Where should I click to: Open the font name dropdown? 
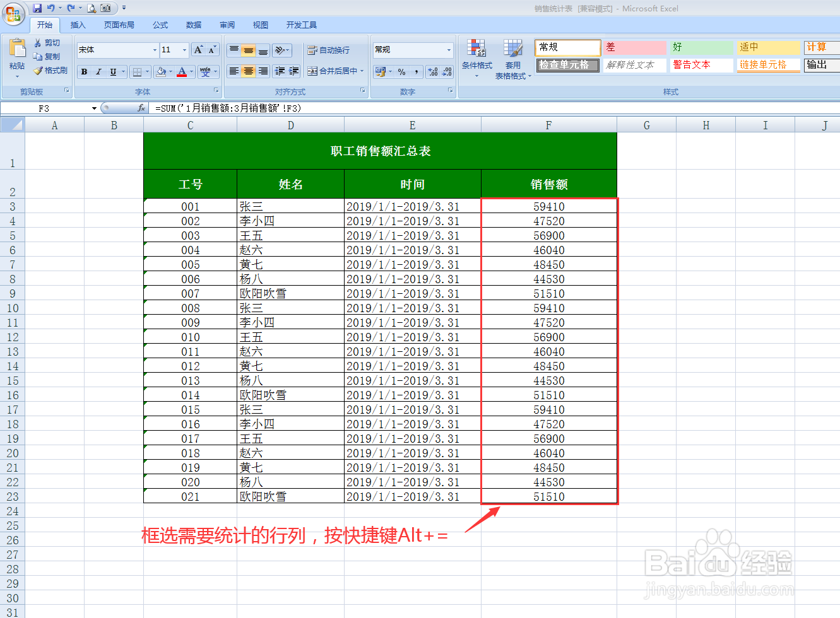tap(154, 49)
